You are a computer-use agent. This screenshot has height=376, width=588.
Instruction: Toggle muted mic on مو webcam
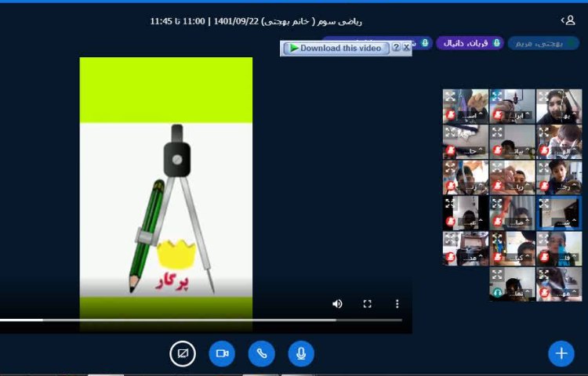click(544, 292)
